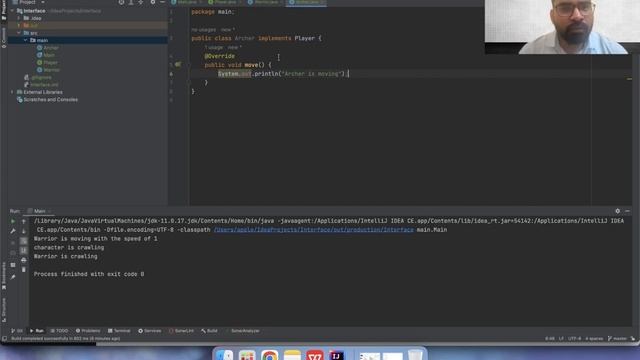The height and width of the screenshot is (360, 640).
Task: Open the Build tool window
Action: (x=209, y=331)
